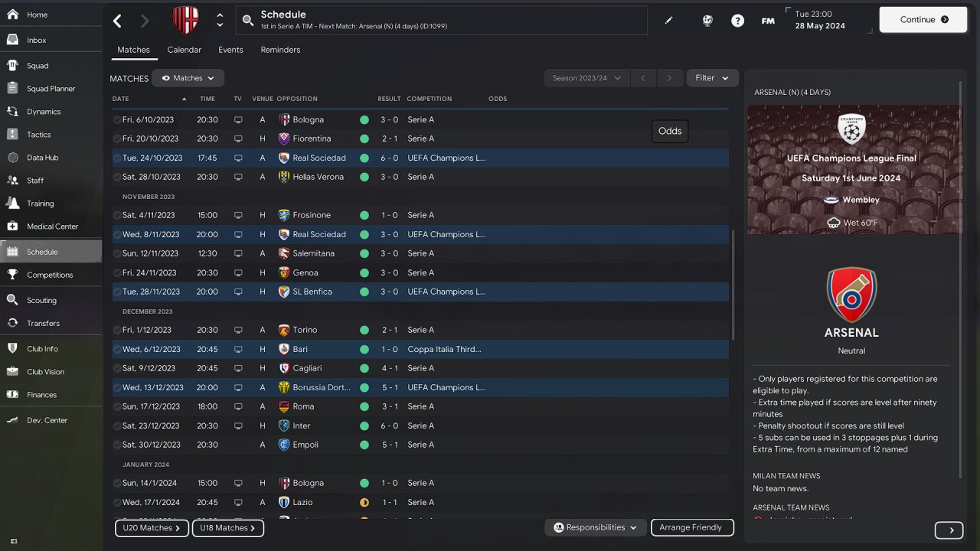
Task: Open the Borussia Dortmund match row
Action: [420, 387]
